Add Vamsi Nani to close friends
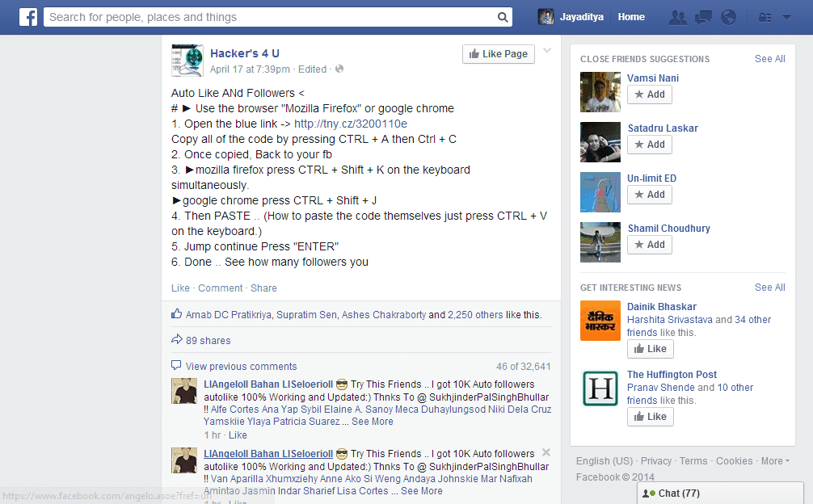813x504 pixels. (650, 94)
